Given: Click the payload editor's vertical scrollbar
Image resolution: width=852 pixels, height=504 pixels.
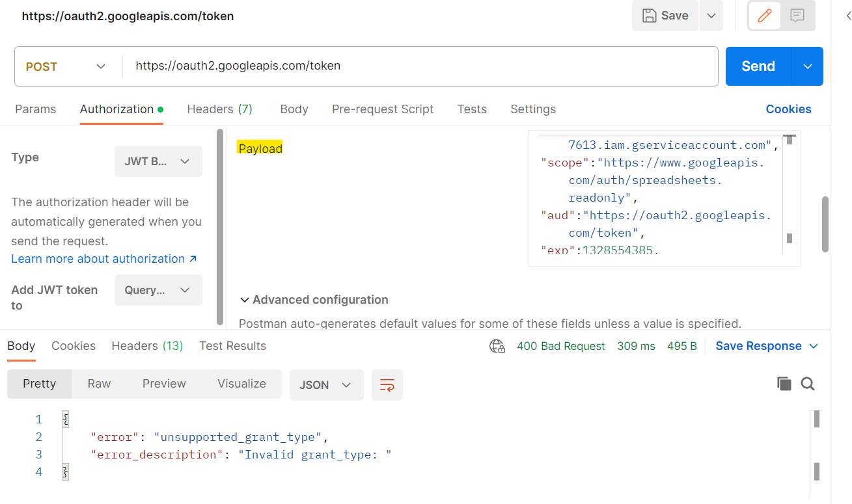Looking at the screenshot, I should point(790,189).
